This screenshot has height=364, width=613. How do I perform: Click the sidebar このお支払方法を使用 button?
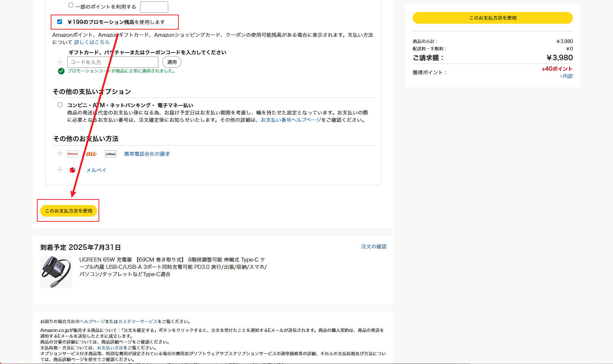(x=493, y=18)
